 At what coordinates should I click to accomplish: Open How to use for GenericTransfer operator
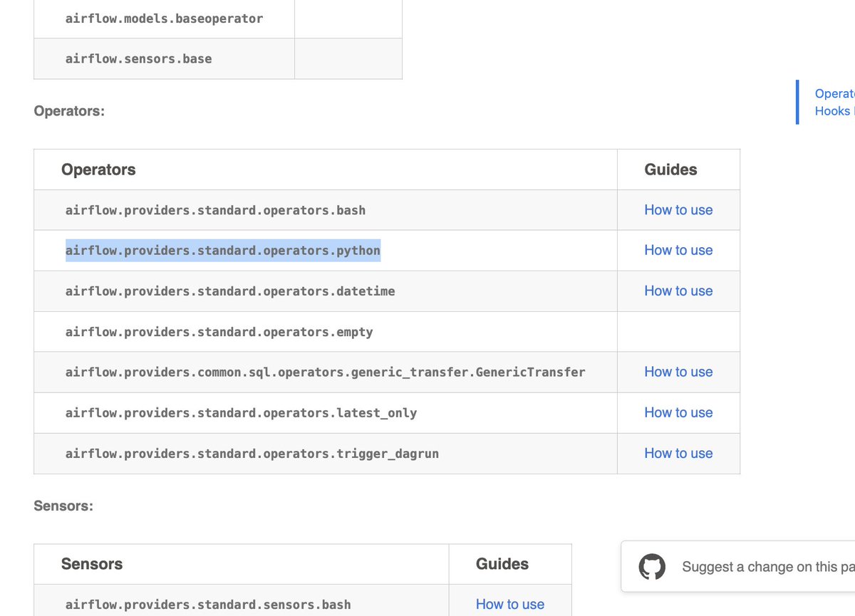678,372
